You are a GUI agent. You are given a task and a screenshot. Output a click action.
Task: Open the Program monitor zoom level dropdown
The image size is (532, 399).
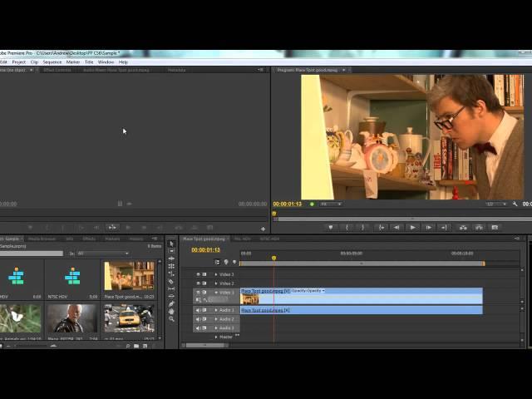[331, 204]
